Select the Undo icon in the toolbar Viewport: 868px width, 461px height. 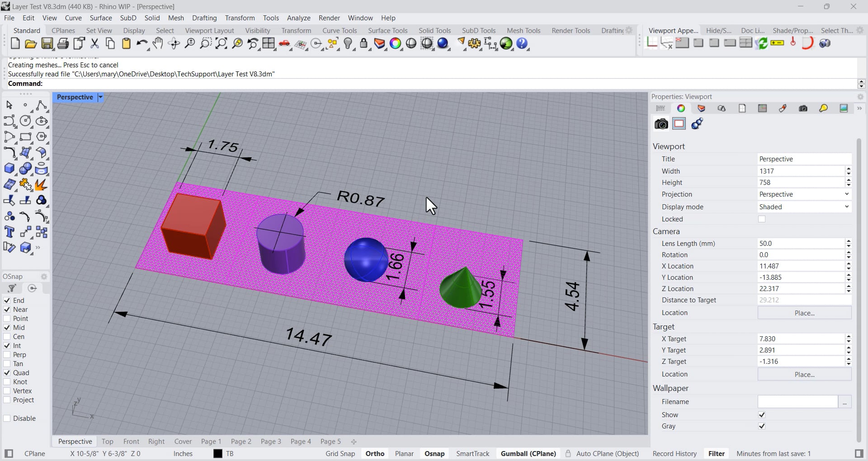click(x=141, y=44)
